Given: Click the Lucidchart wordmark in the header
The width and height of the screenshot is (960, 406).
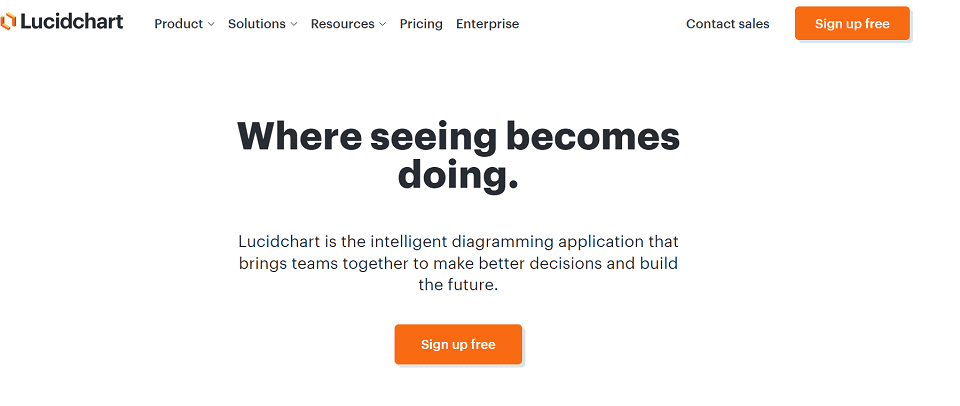Looking at the screenshot, I should 72,22.
